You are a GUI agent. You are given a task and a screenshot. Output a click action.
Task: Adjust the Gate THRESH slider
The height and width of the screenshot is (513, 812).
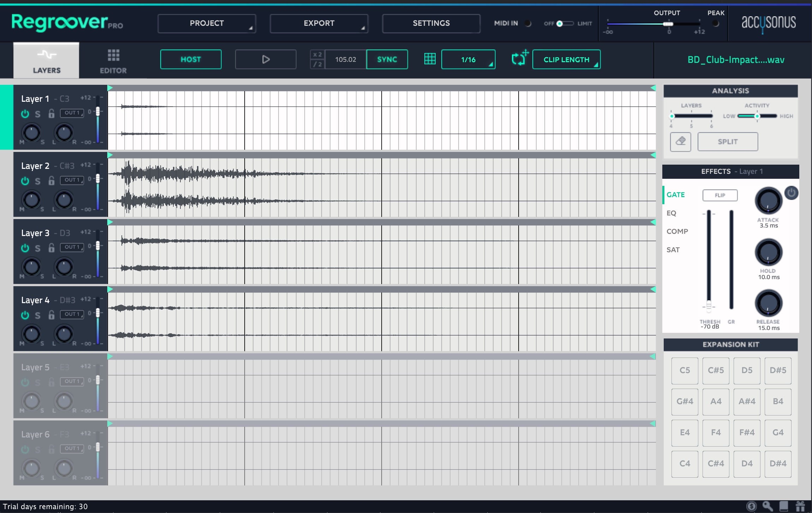click(x=709, y=261)
